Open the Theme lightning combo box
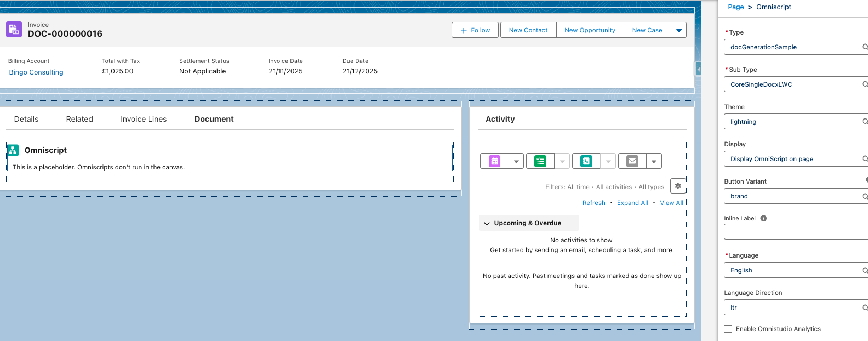Screen dimensions: 868x341 pyautogui.click(x=795, y=122)
